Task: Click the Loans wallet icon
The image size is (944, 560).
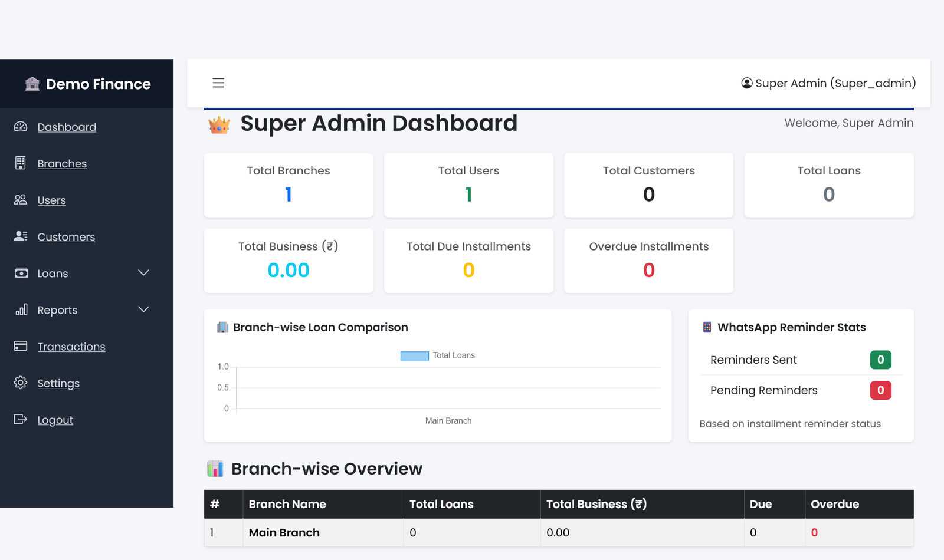Action: (20, 273)
